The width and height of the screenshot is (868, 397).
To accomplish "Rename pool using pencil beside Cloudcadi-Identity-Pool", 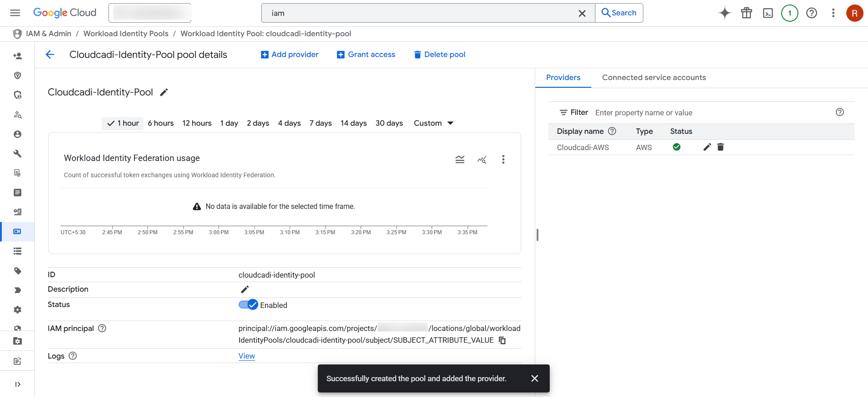I will tap(164, 92).
